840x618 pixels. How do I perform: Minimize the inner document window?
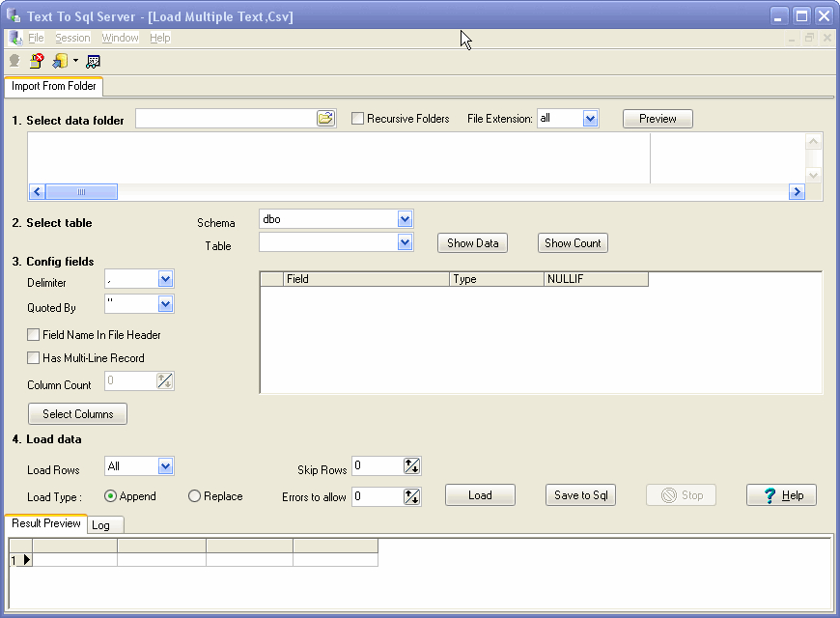click(x=792, y=38)
